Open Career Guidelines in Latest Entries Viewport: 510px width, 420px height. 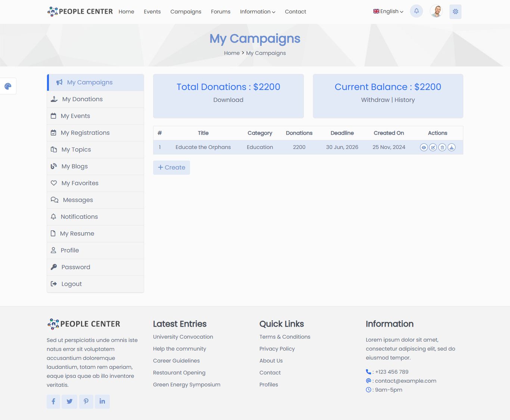point(176,361)
